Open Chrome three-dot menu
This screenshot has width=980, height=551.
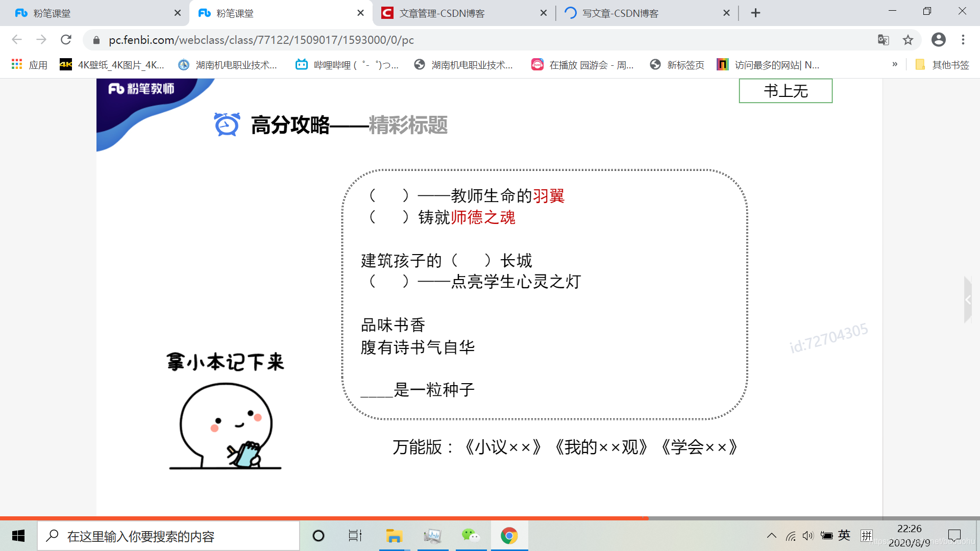tap(963, 40)
